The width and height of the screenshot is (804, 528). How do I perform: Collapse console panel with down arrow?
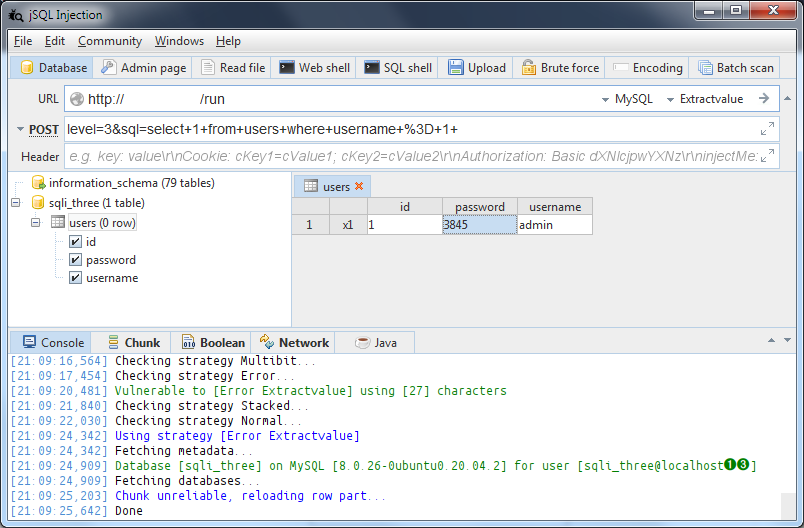click(x=788, y=340)
